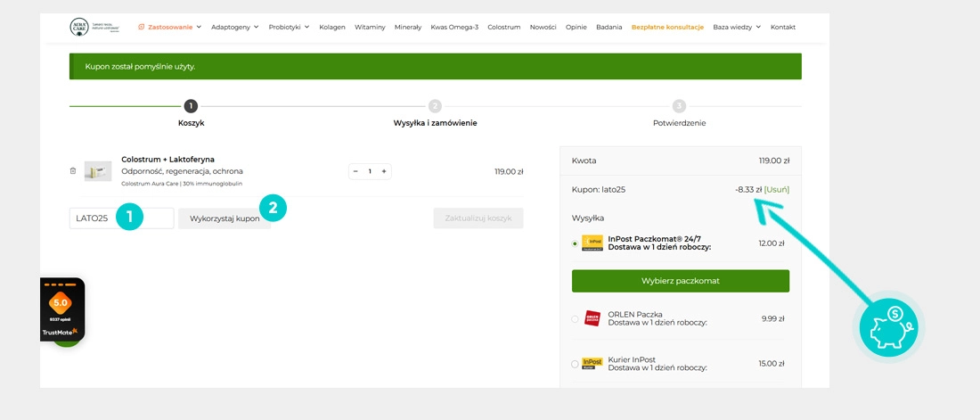This screenshot has height=420, width=980.
Task: Expand the Adaptogeny menu
Action: (234, 27)
